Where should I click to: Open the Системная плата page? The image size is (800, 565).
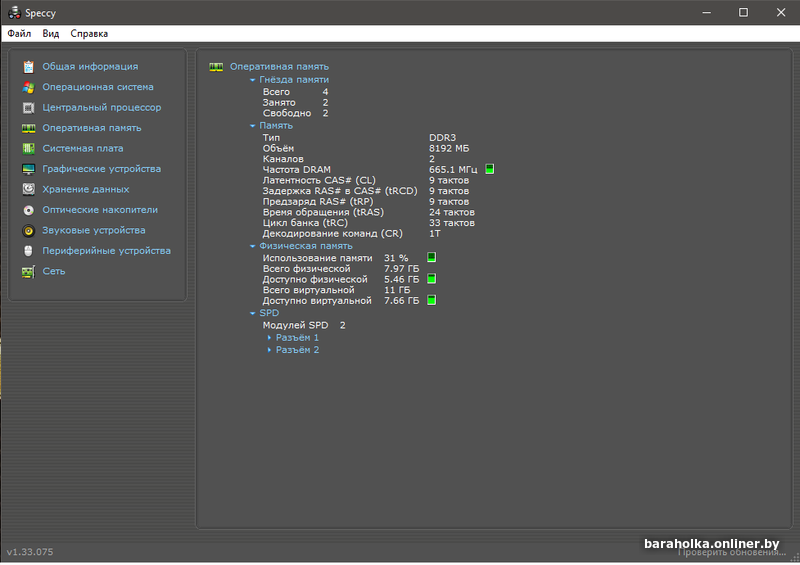pyautogui.click(x=83, y=149)
